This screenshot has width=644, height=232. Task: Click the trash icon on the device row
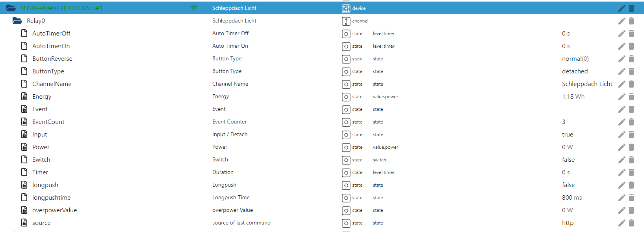[x=631, y=8]
